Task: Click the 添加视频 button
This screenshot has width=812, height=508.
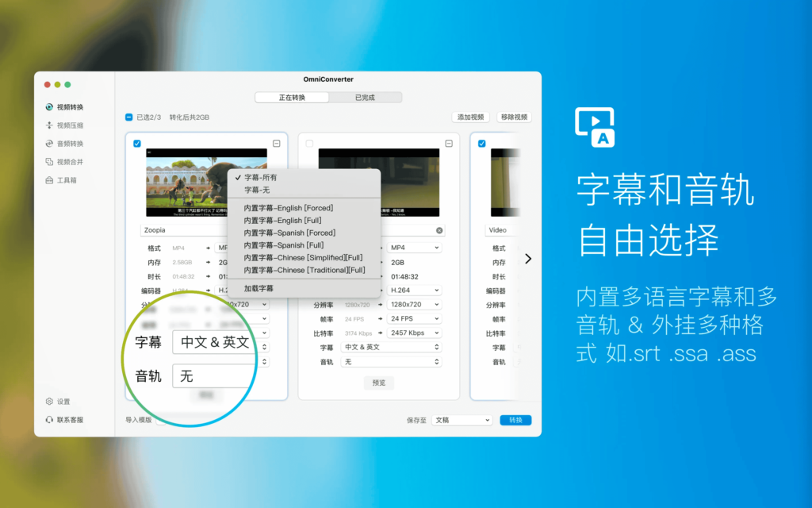Action: click(471, 117)
